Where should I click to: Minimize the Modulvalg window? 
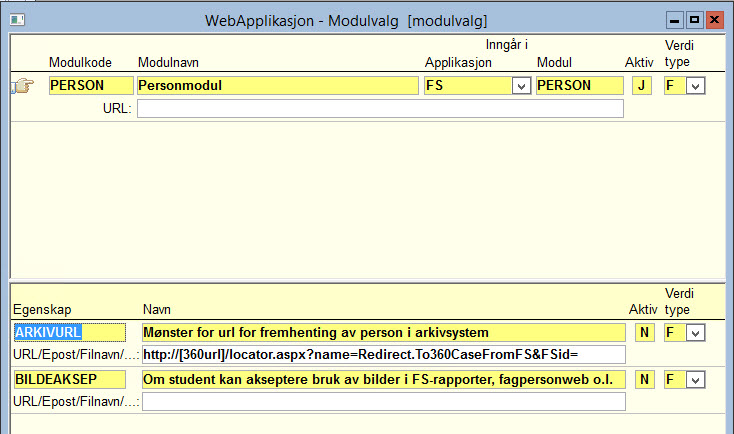[675, 20]
